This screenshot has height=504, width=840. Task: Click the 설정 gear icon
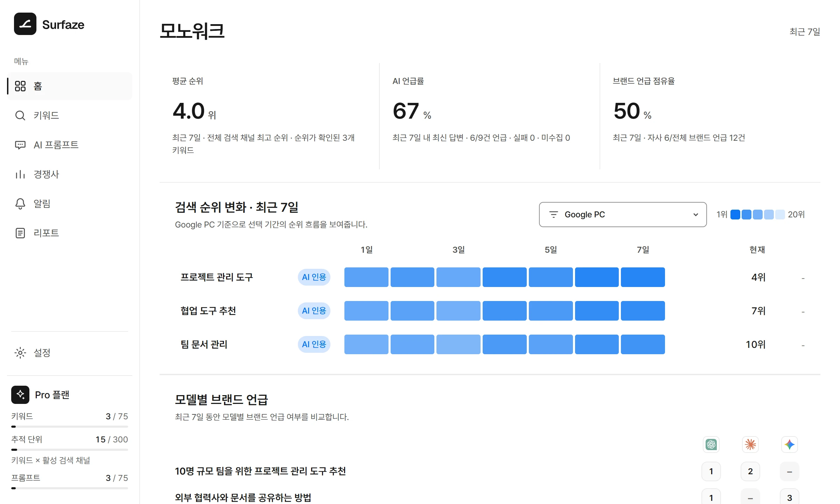point(20,353)
